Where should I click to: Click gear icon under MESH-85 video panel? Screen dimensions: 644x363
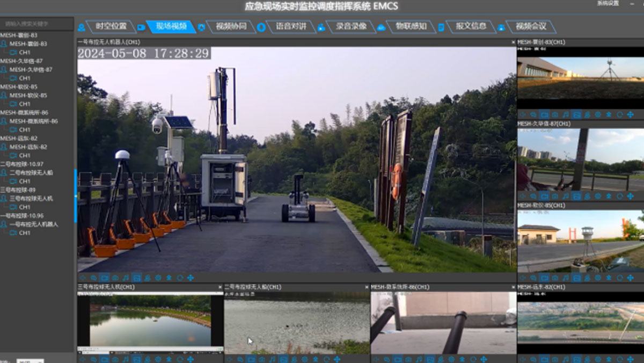tap(598, 278)
